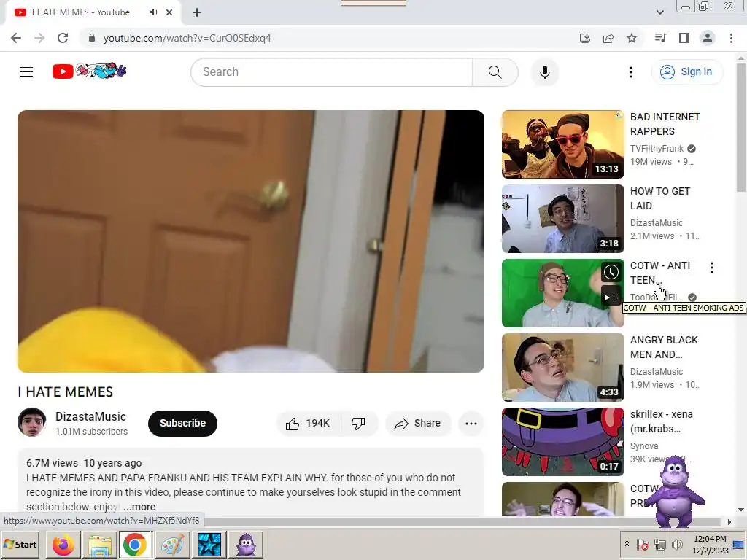Click the page vertical scrollbar thumb

coord(741,127)
